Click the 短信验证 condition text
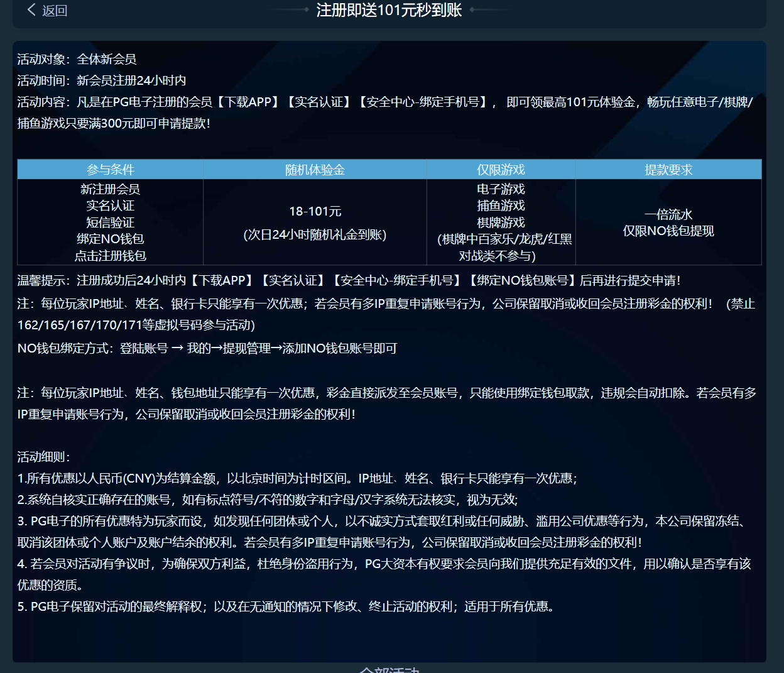The image size is (784, 673). pos(111,222)
